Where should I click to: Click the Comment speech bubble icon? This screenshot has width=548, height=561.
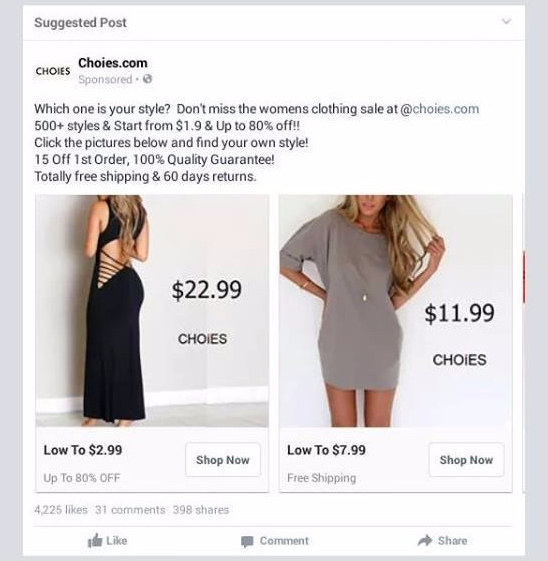247,541
